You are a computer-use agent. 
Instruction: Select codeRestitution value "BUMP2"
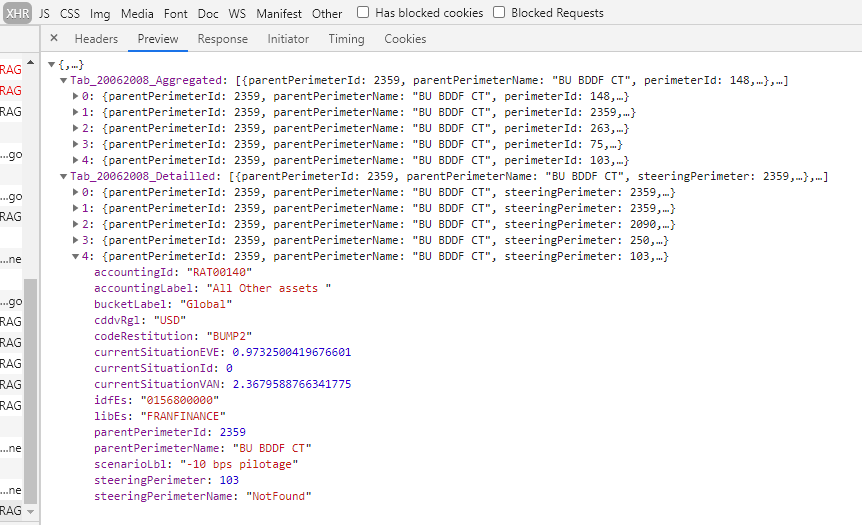[229, 336]
